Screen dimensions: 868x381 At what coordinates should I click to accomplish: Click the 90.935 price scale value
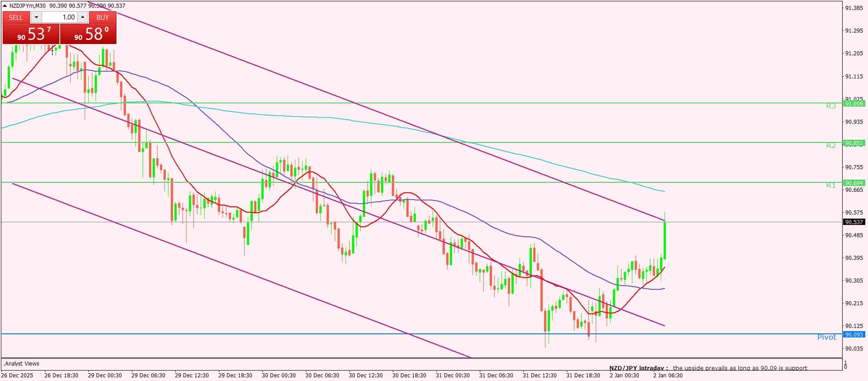(x=854, y=122)
